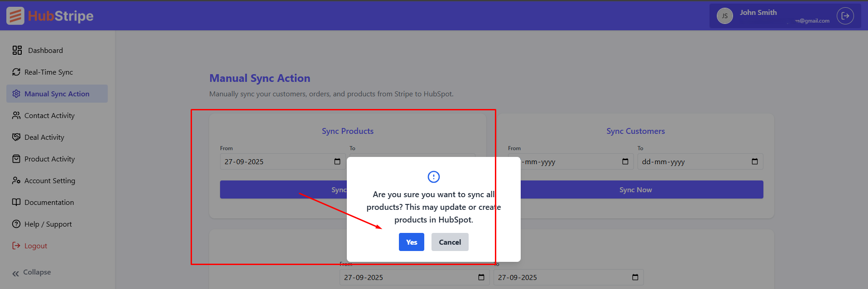The image size is (868, 289).
Task: Open Documentation from sidebar
Action: point(57,202)
